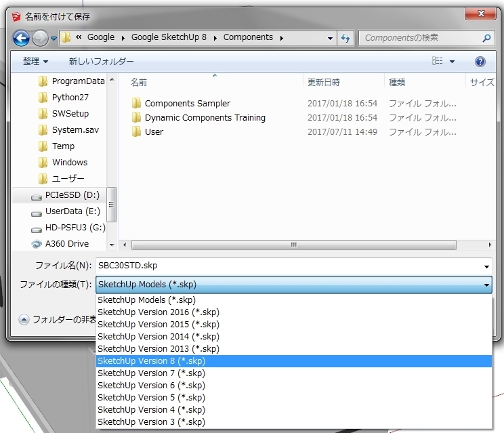Choose SketchUp Version 8 (*.skp)
504x433 pixels.
pyautogui.click(x=294, y=361)
